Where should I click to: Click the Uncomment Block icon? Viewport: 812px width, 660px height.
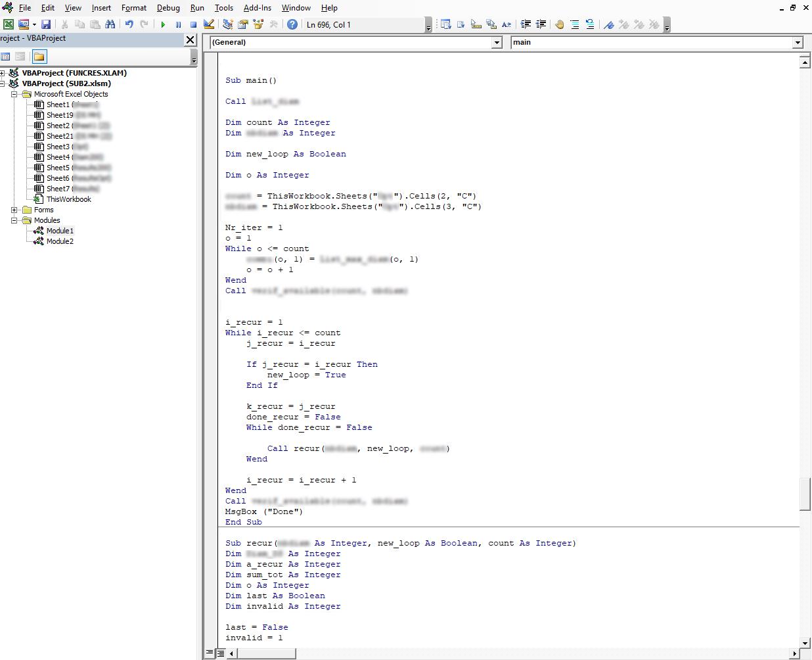pyautogui.click(x=590, y=24)
